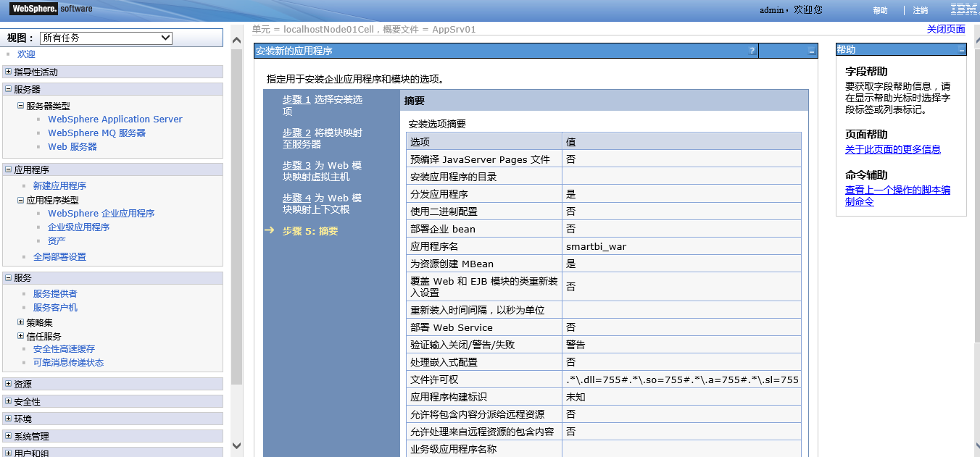Open 企业级应用程序 link
The image size is (980, 457).
point(78,227)
